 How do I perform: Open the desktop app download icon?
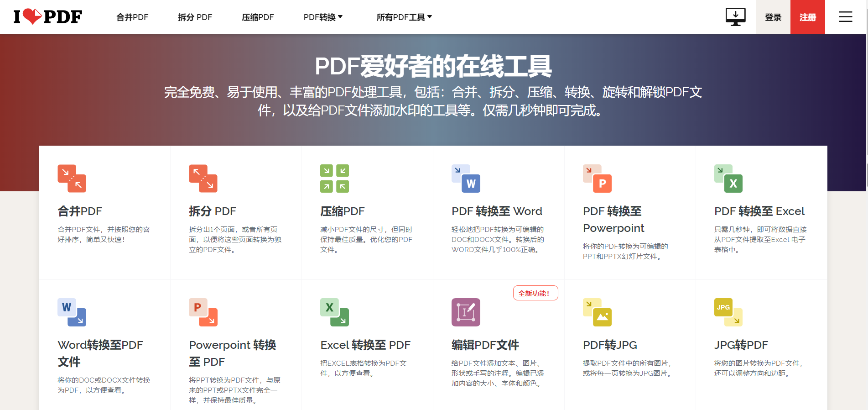coord(735,17)
